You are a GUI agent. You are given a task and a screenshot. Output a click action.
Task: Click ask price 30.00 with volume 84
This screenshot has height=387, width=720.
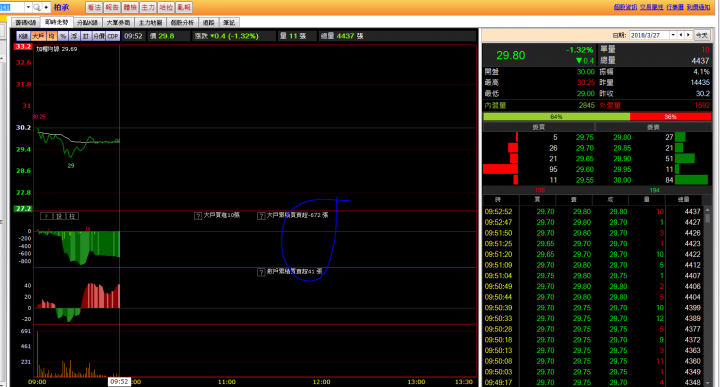click(x=622, y=180)
